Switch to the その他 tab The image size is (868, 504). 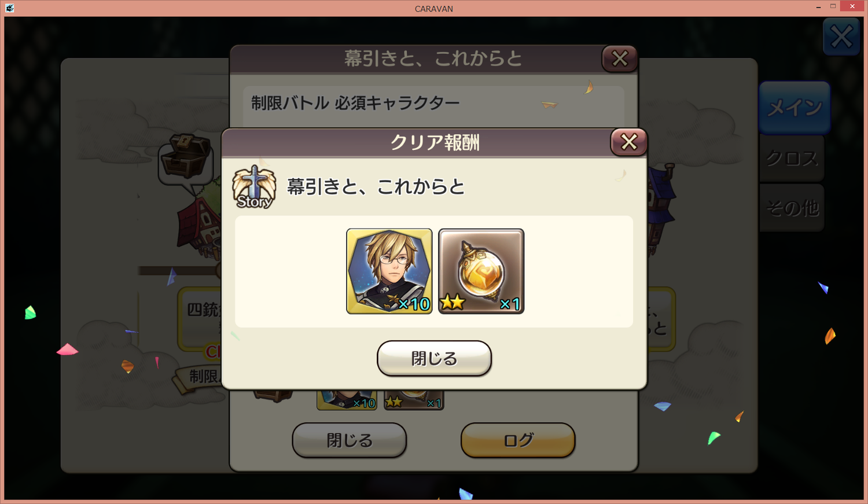coord(792,208)
